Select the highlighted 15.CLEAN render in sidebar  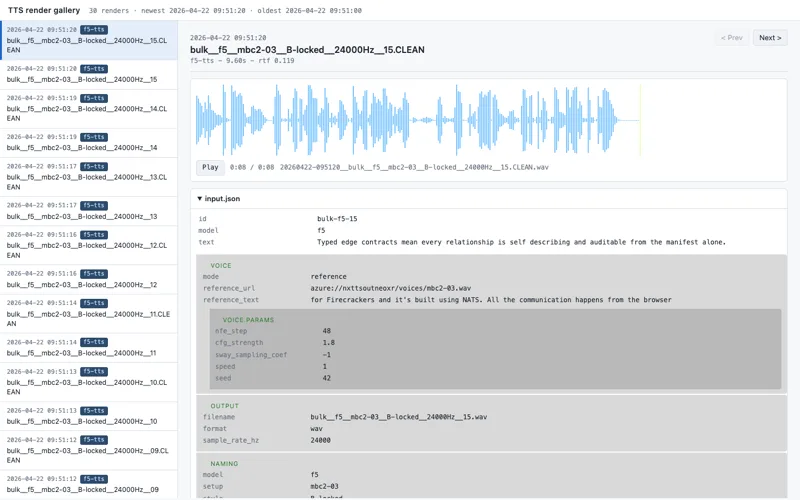(89, 40)
